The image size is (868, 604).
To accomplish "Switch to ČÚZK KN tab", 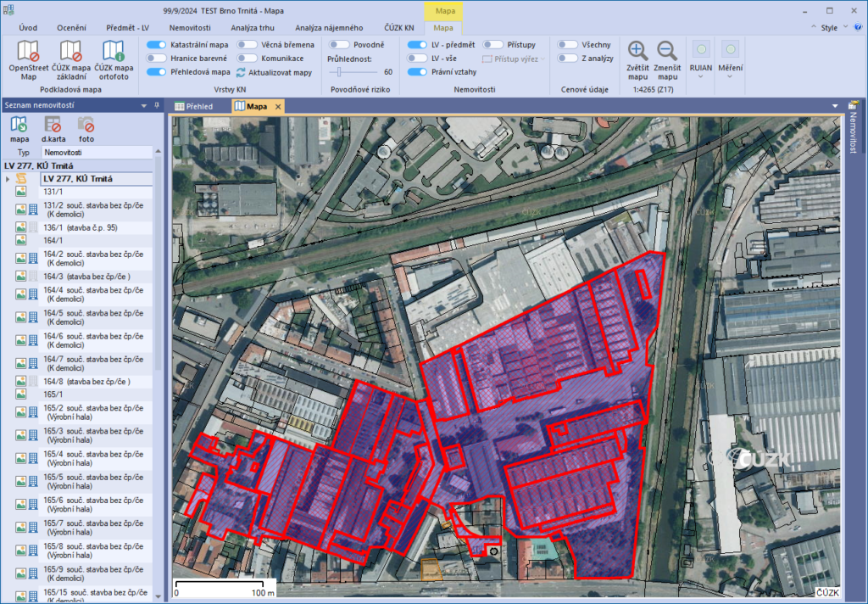I will tap(399, 28).
